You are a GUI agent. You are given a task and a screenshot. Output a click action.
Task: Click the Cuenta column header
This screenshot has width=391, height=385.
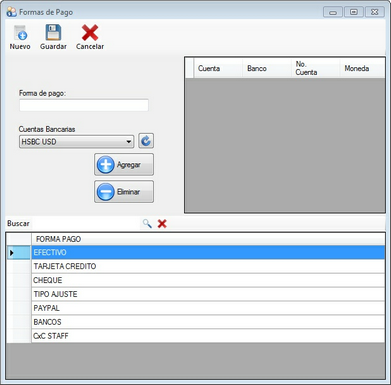click(x=218, y=68)
